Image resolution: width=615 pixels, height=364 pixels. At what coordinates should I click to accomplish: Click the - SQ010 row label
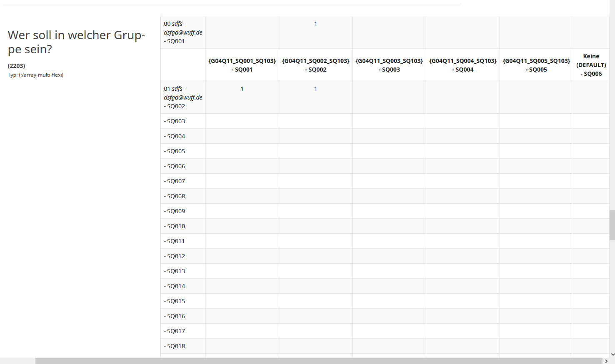point(175,226)
